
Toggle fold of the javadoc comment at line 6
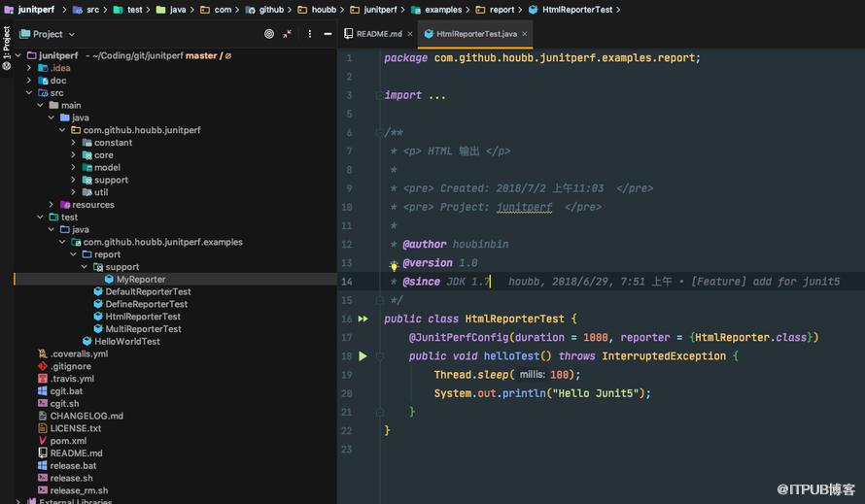[380, 132]
